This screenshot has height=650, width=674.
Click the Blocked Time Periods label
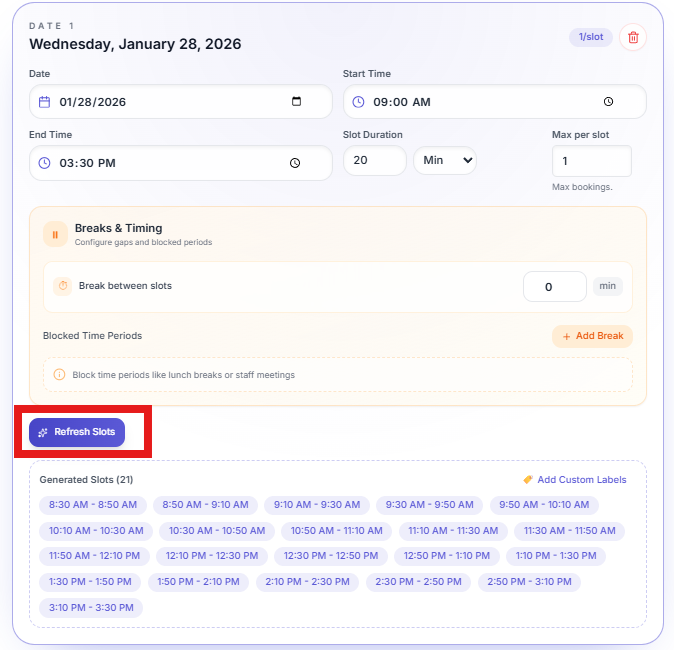click(92, 336)
